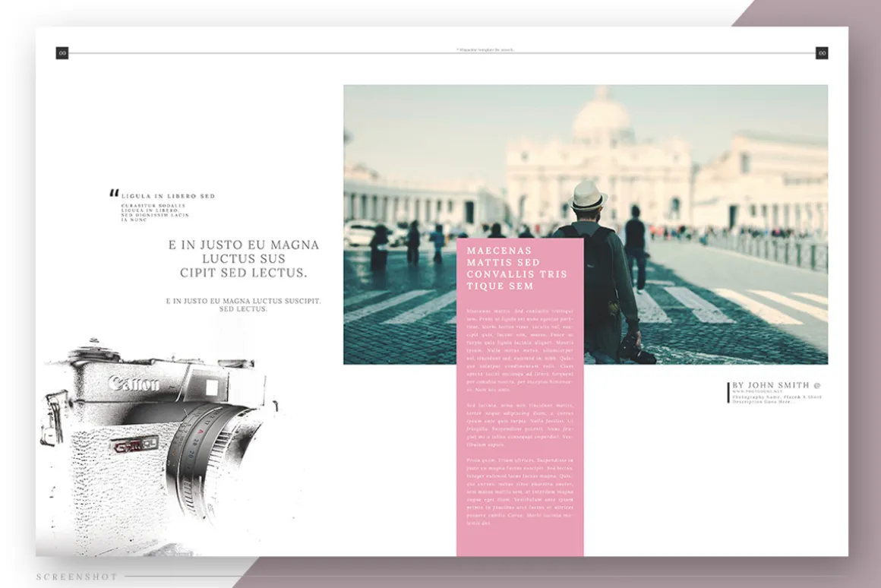Click the plaza photo with man in hat
Screen dimensions: 881x588
[586, 224]
